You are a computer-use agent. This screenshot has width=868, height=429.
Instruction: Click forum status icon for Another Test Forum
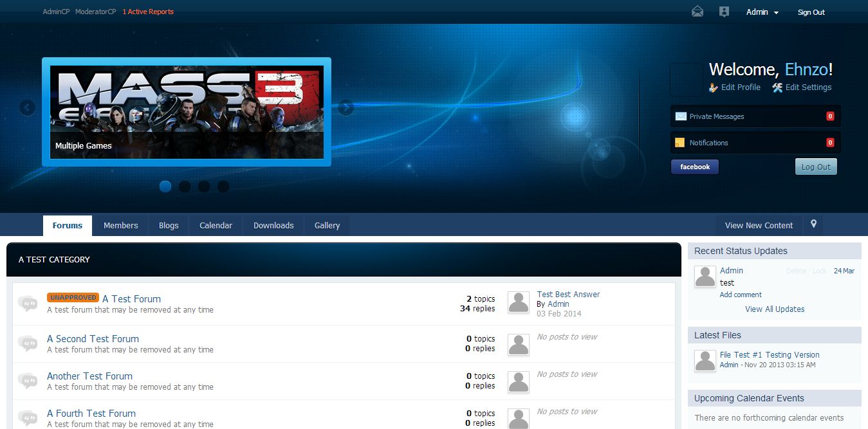click(28, 381)
